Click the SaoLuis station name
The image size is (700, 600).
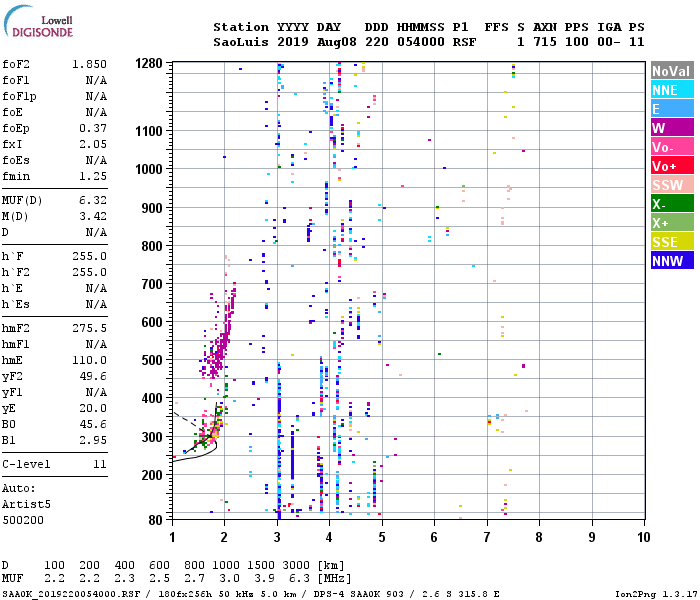pos(241,42)
